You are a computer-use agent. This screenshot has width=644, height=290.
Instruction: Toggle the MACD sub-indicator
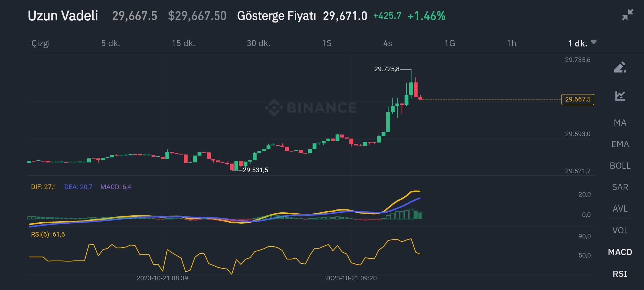click(620, 252)
